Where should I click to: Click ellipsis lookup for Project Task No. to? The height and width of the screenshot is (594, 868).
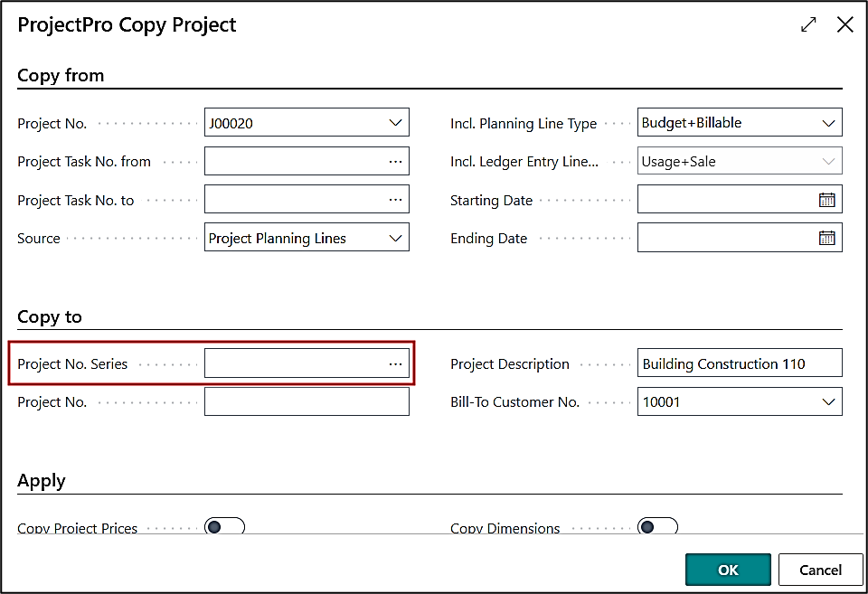(395, 199)
